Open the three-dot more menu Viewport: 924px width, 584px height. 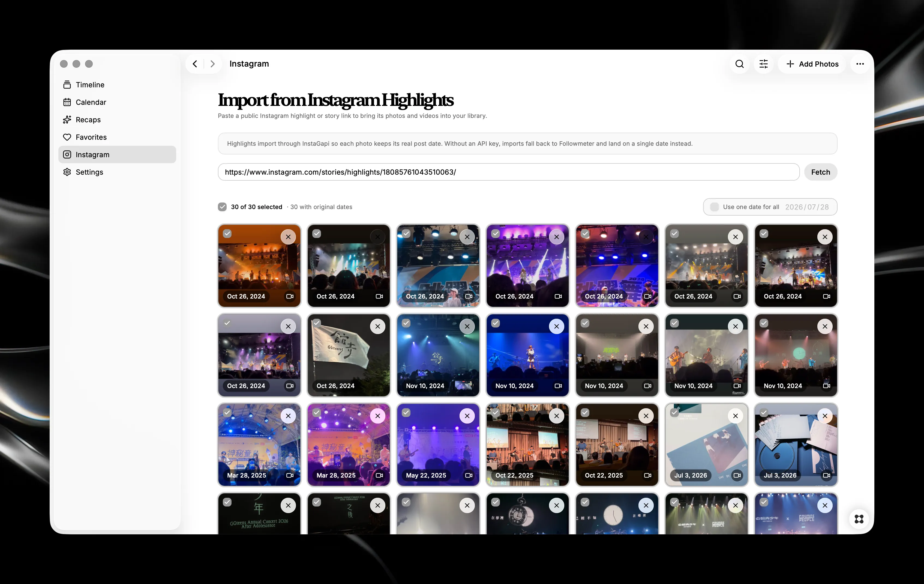click(x=860, y=64)
